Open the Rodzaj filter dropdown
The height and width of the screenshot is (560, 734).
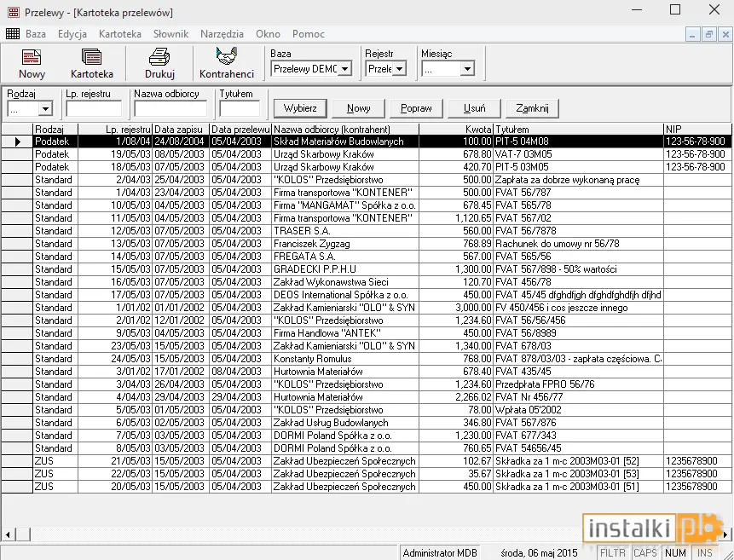click(x=45, y=109)
